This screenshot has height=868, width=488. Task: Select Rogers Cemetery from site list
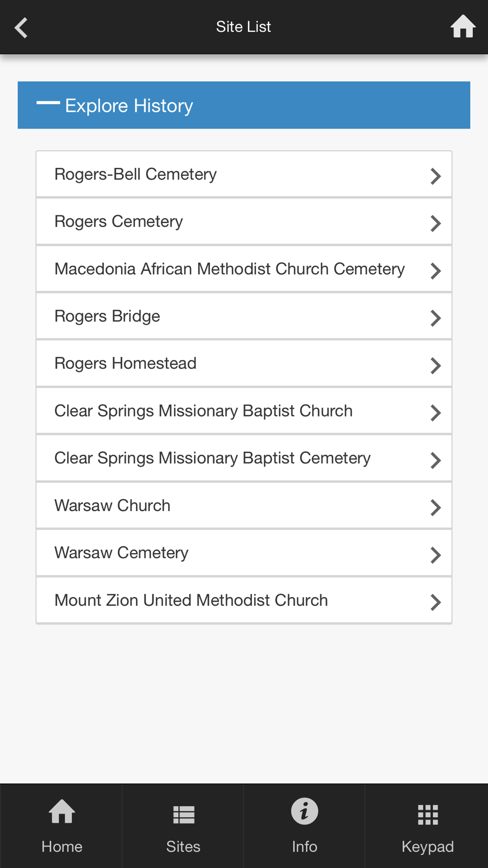click(x=244, y=222)
